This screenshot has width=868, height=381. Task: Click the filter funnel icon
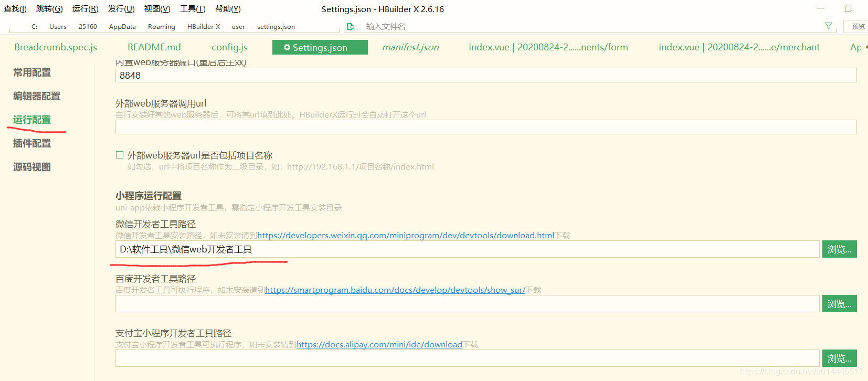[828, 26]
